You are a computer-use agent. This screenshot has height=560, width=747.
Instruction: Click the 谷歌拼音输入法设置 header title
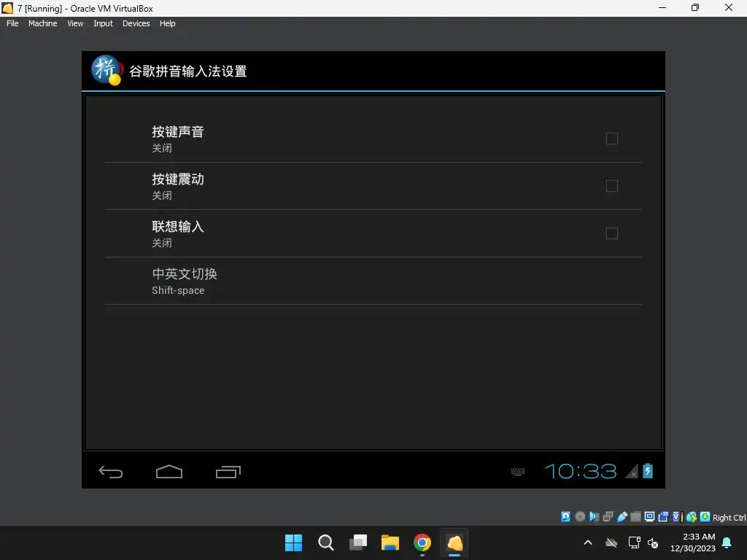point(188,71)
